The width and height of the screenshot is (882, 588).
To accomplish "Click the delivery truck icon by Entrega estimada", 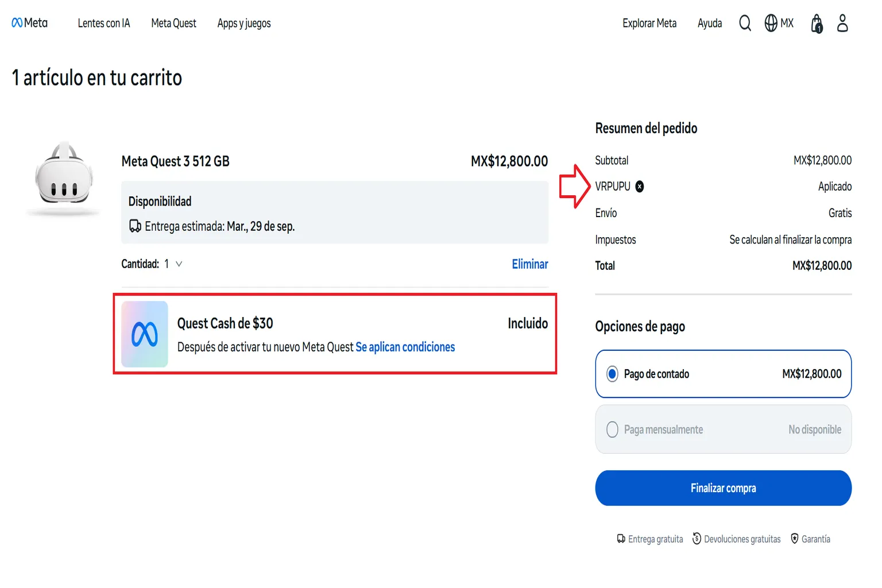I will click(135, 226).
